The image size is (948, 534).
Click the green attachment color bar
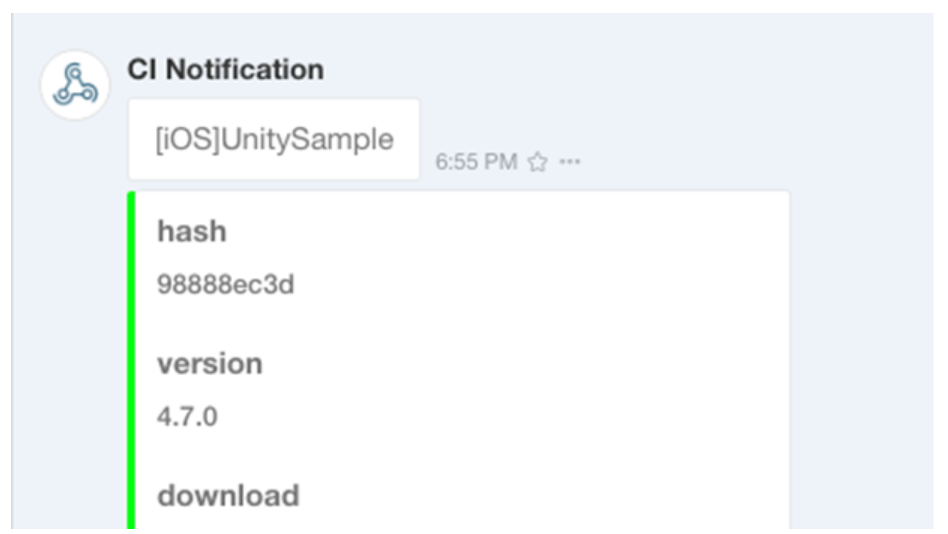click(x=131, y=360)
